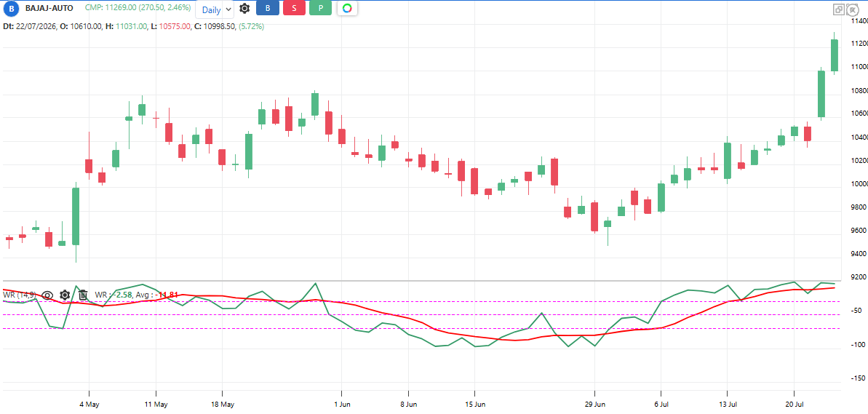Screen dimensions: 868x414
Task: Click the gray divider between price and WR panes
Action: pos(423,282)
